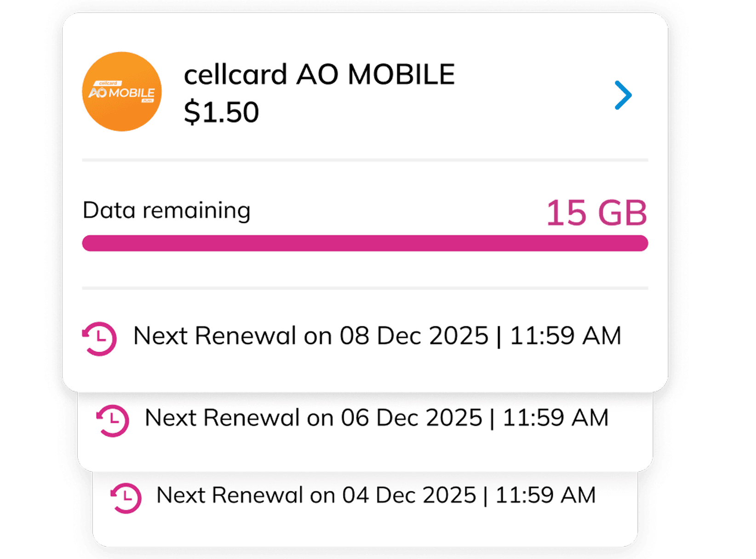Click the renewal clock icon for 08 Dec
Viewport: 756px width, 559px height.
(100, 339)
